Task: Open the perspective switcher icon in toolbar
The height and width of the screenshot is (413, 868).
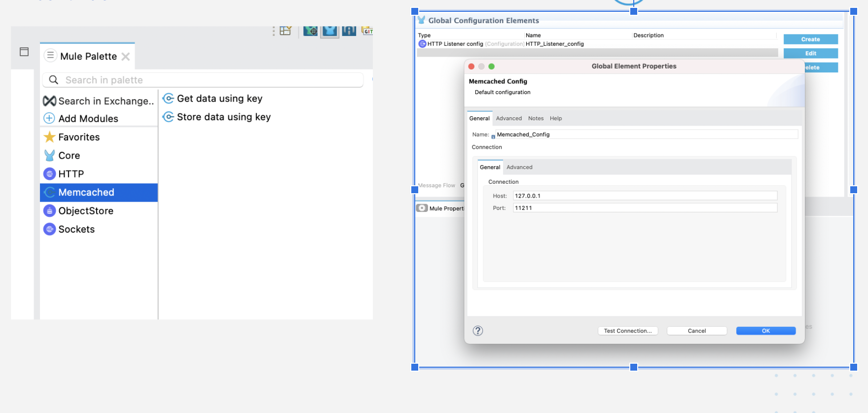Action: point(286,31)
